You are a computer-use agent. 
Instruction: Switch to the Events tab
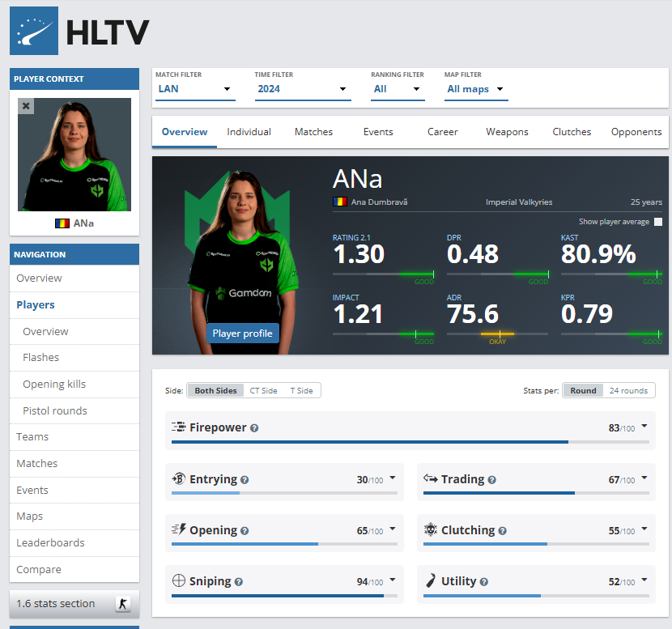click(378, 131)
